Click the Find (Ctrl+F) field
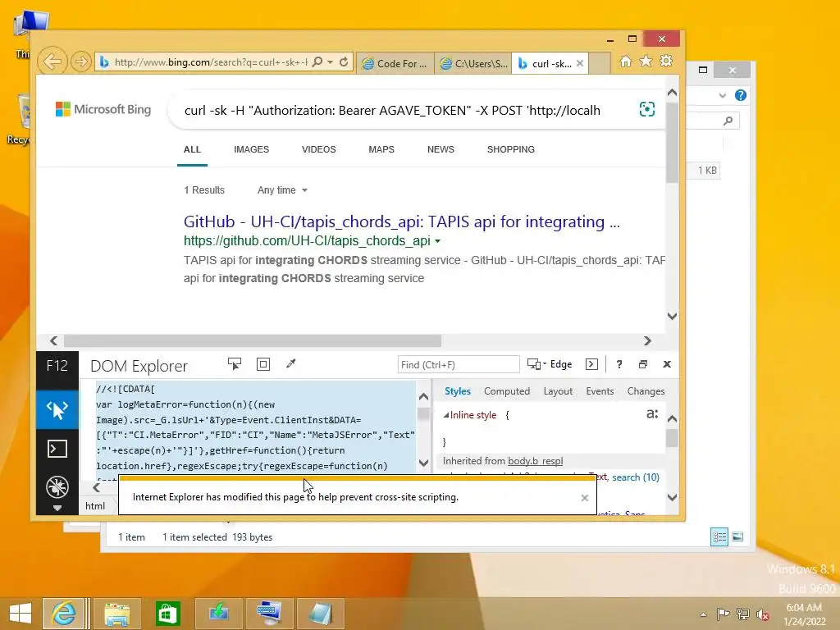The width and height of the screenshot is (840, 630). click(x=459, y=364)
